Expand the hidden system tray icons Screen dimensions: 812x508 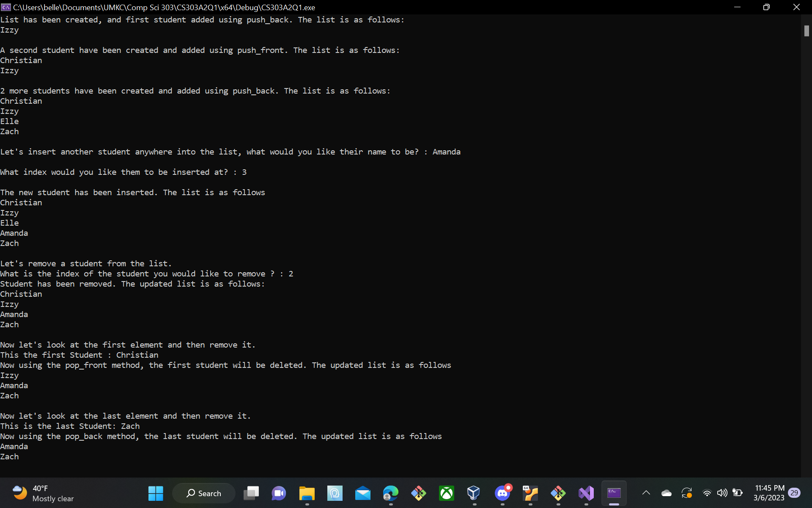click(646, 493)
